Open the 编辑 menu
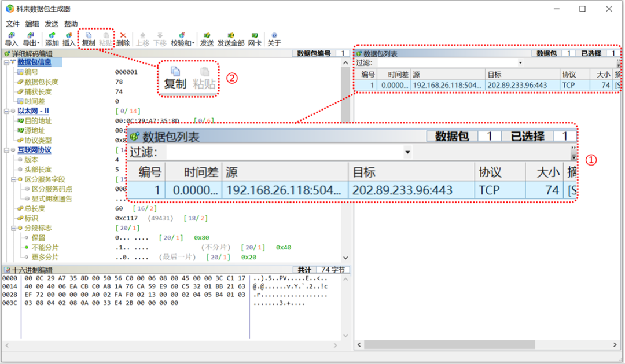This screenshot has height=364, width=625. pyautogui.click(x=32, y=24)
